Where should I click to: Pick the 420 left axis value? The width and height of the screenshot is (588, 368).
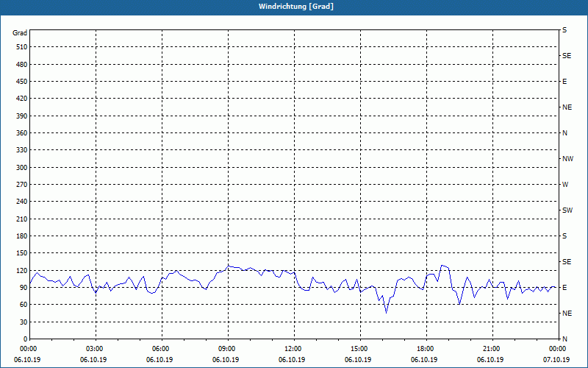[x=22, y=99]
